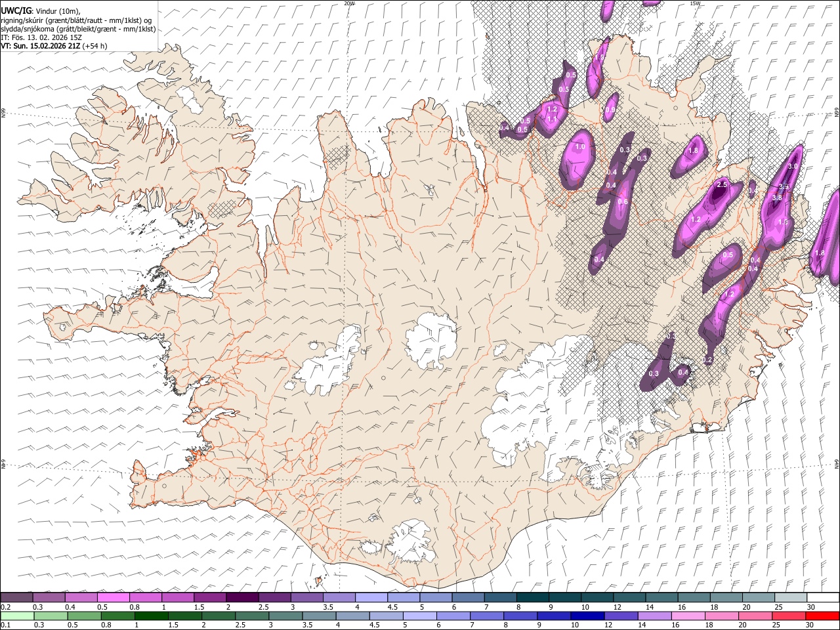Viewport: 840px width, 630px height.
Task: Select the '3.0' snowfall value on map
Action: (x=793, y=167)
